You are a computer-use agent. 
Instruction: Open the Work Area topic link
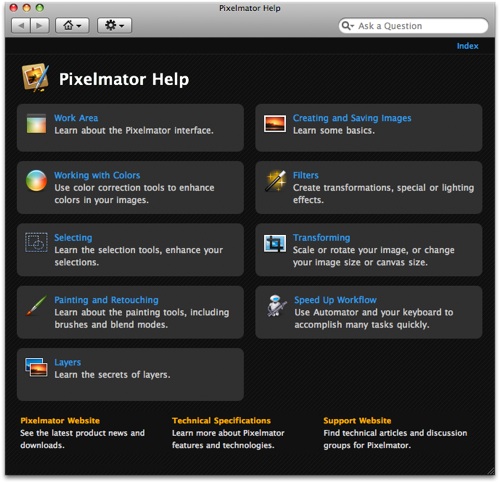click(x=76, y=118)
